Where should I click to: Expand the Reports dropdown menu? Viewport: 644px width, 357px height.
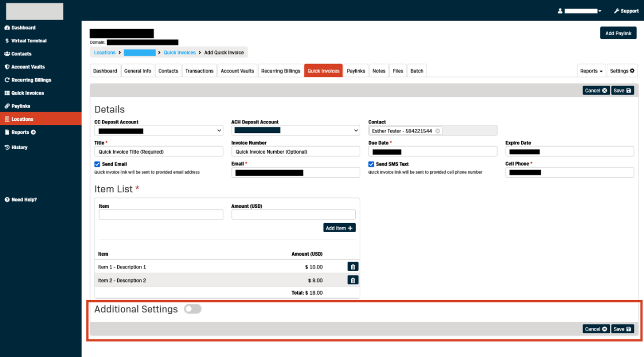(x=591, y=70)
